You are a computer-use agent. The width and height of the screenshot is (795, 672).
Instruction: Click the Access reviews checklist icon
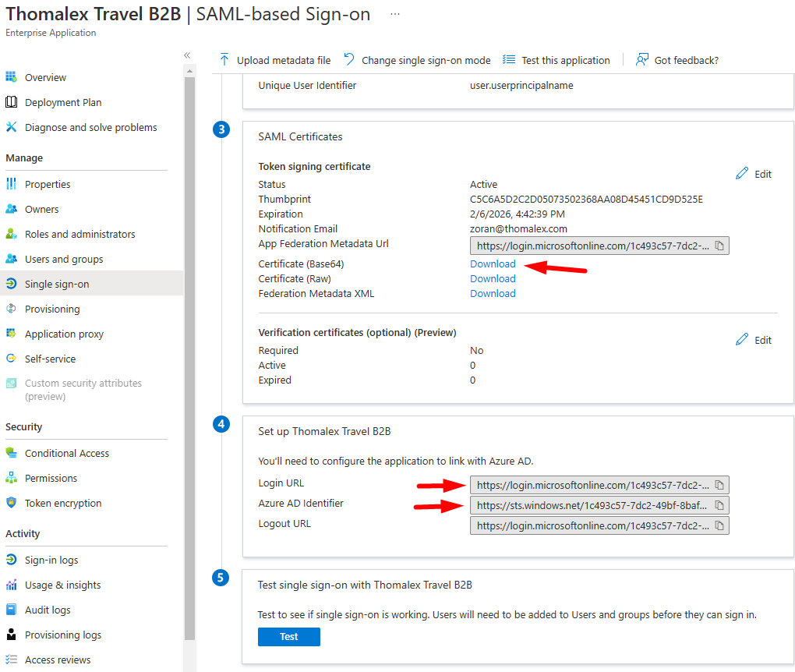(x=11, y=660)
